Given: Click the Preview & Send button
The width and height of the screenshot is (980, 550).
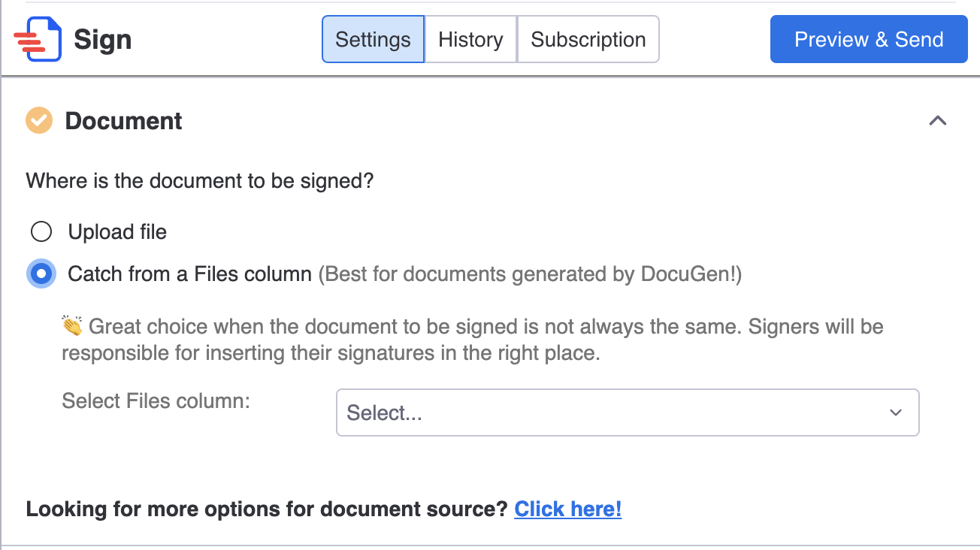Looking at the screenshot, I should pyautogui.click(x=869, y=39).
